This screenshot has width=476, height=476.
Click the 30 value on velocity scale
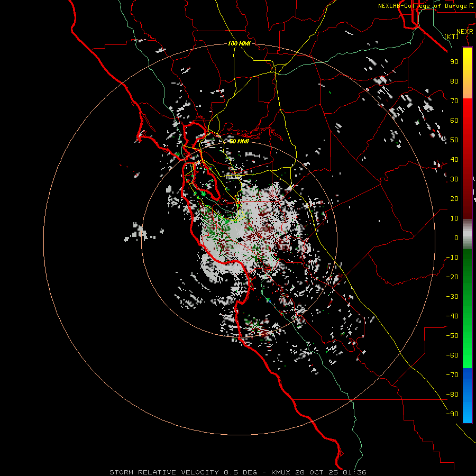click(x=454, y=179)
